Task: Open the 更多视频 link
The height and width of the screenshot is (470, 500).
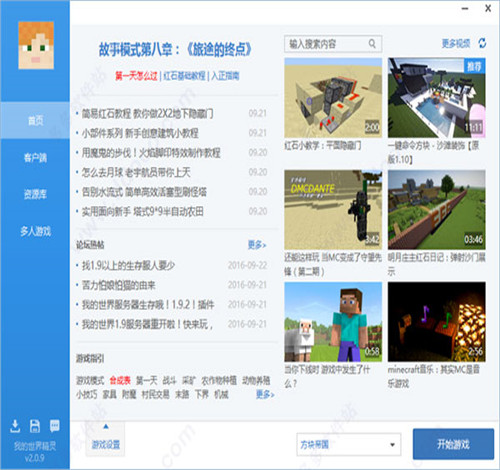Action: point(456,43)
